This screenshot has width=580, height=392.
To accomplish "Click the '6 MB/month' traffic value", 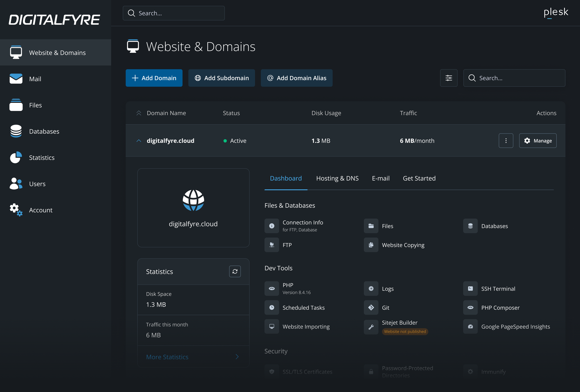I will point(417,141).
